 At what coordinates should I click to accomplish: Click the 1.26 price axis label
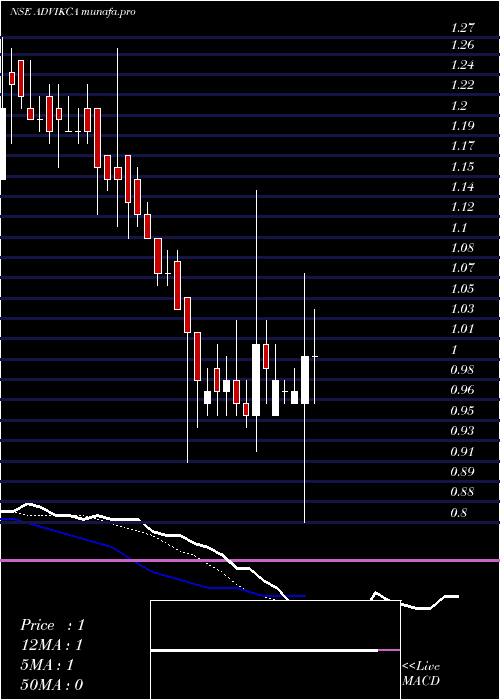click(x=462, y=45)
